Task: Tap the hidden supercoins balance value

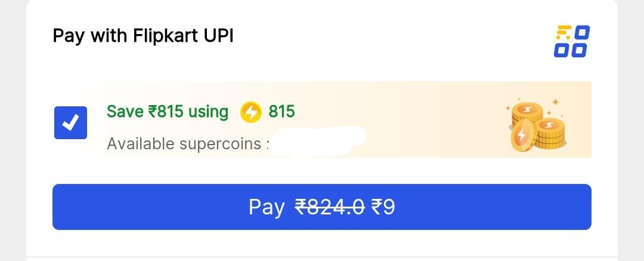Action: (316, 142)
